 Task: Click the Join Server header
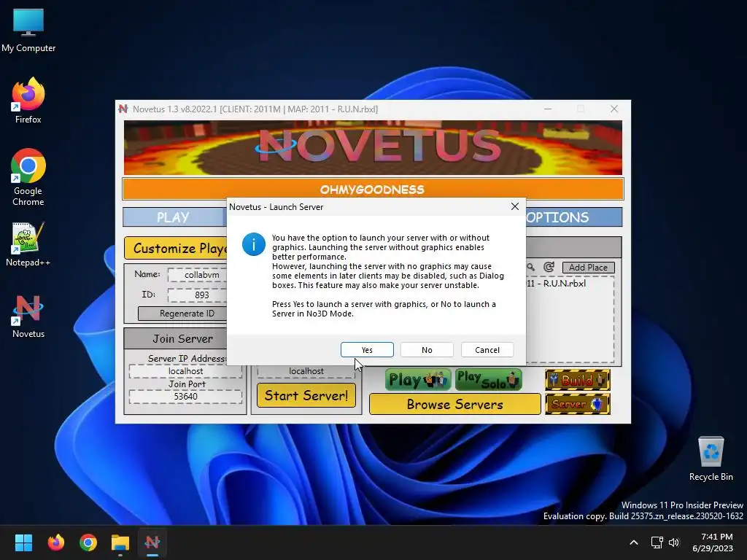[183, 338]
